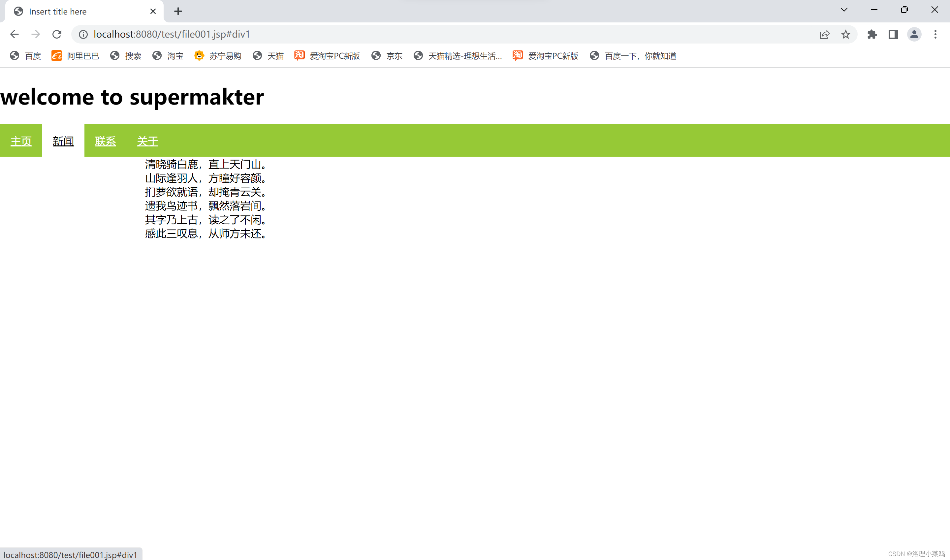Go to the 关于 navigation link

(147, 141)
